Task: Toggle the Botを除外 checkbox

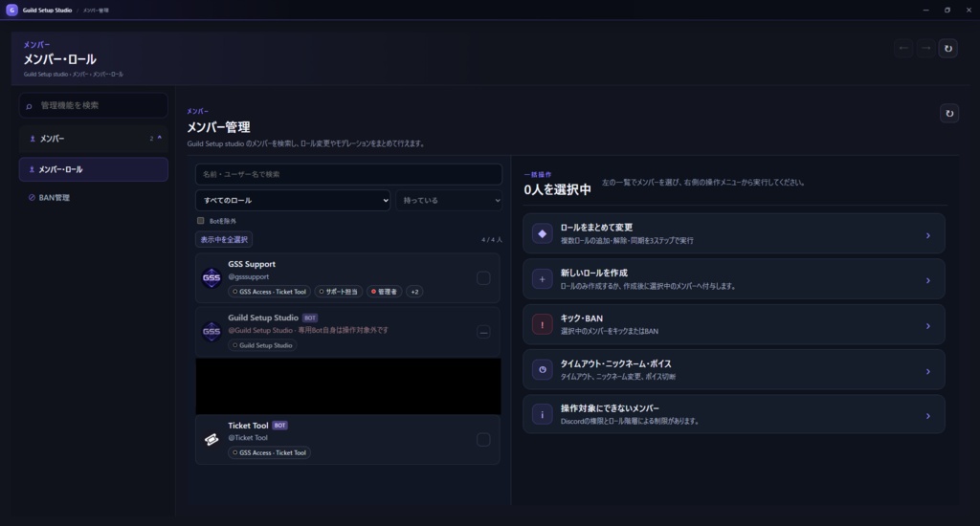Action: point(201,221)
